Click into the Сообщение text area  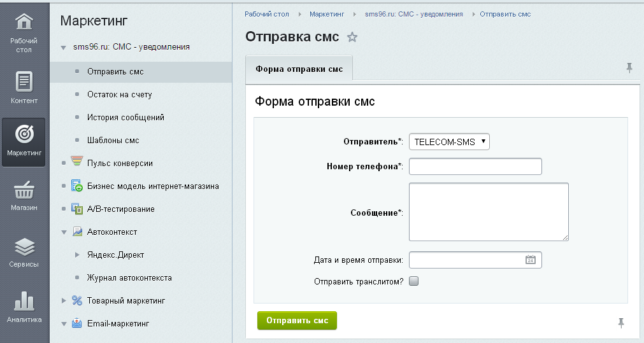click(488, 212)
